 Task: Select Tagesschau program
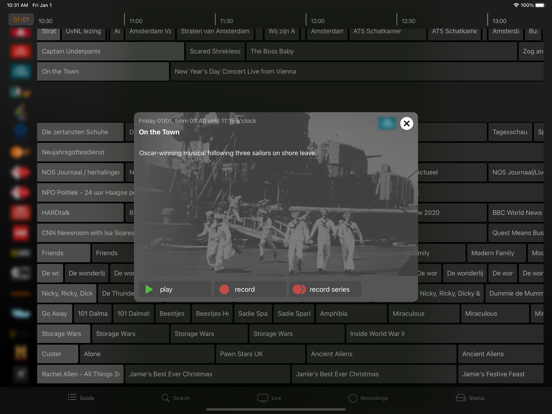pos(510,132)
